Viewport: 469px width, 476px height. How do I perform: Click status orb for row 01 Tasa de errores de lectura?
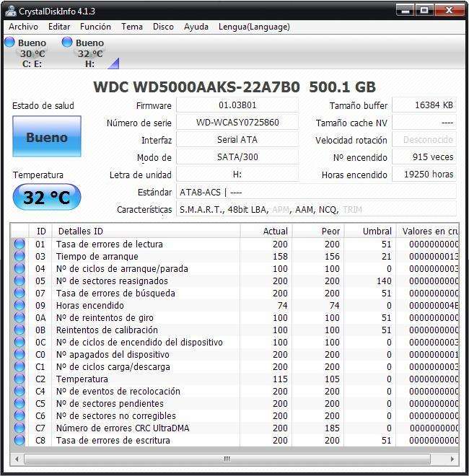tap(19, 244)
